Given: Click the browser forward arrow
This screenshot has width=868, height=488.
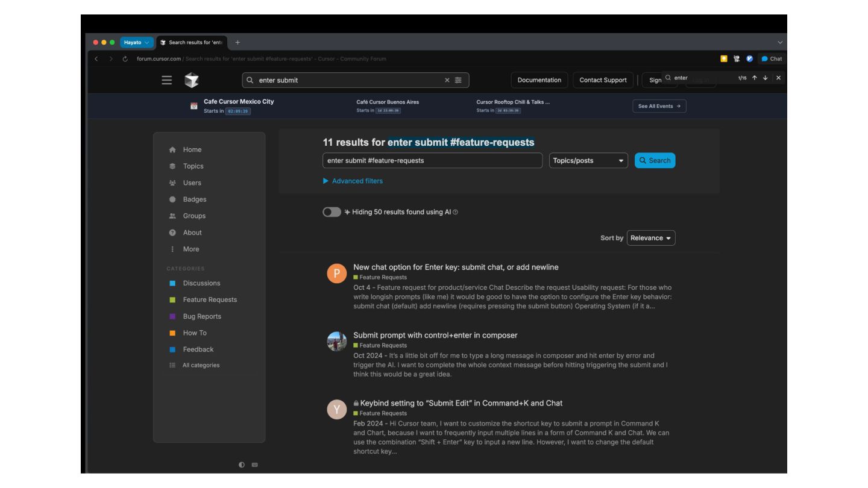Looking at the screenshot, I should point(110,58).
